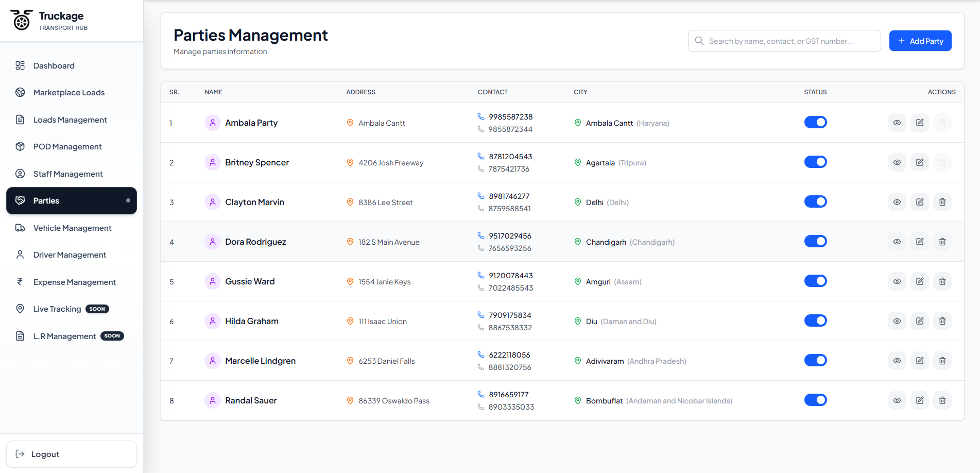Viewport: 980px width, 473px height.
Task: Go to Driver Management
Action: click(x=72, y=255)
